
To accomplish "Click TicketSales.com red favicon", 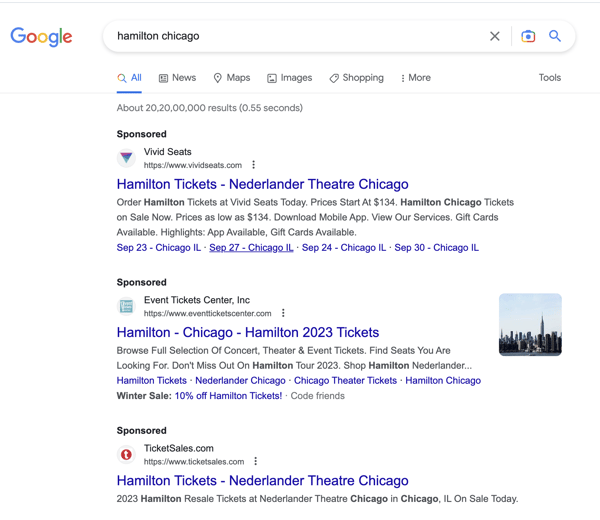I will (126, 454).
